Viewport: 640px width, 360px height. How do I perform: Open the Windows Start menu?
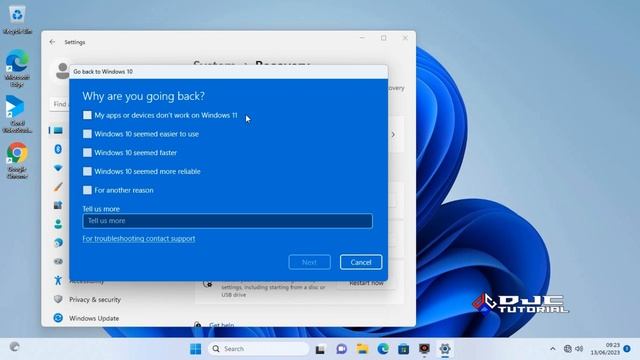(196, 349)
